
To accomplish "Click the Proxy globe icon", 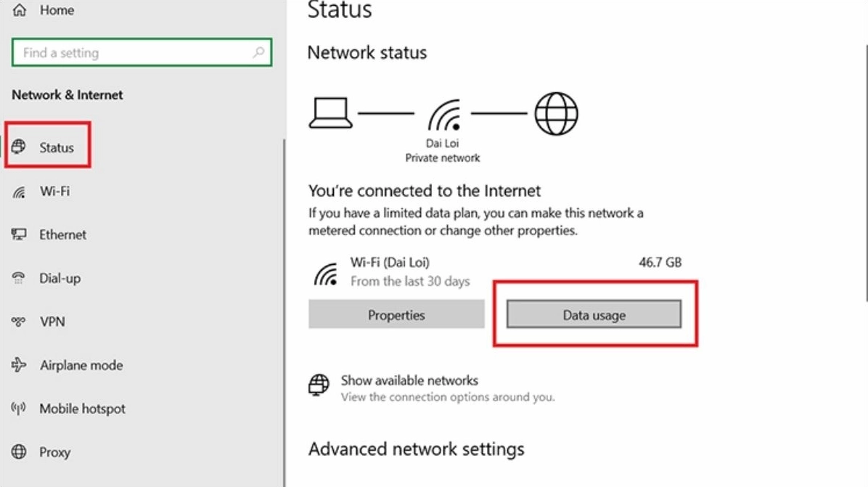I will coord(20,452).
